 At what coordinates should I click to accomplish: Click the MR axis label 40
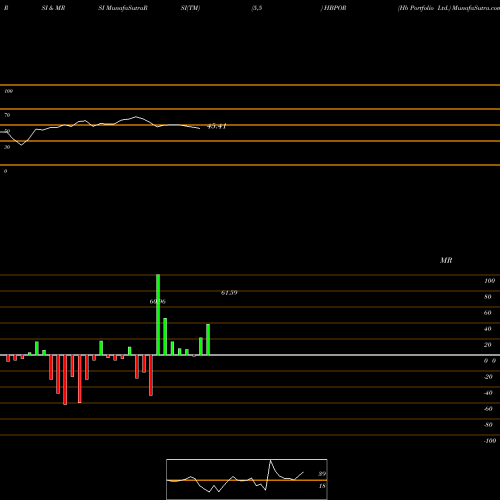(488, 329)
